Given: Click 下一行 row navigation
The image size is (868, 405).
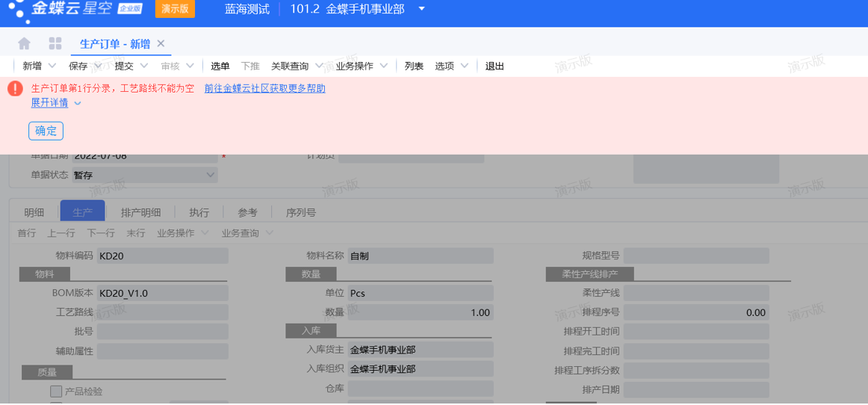Looking at the screenshot, I should point(101,233).
